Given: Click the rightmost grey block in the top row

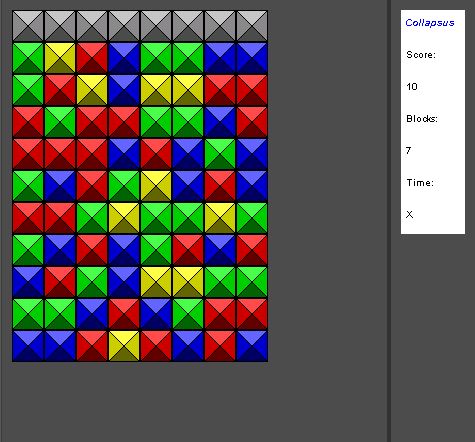Looking at the screenshot, I should 252,26.
